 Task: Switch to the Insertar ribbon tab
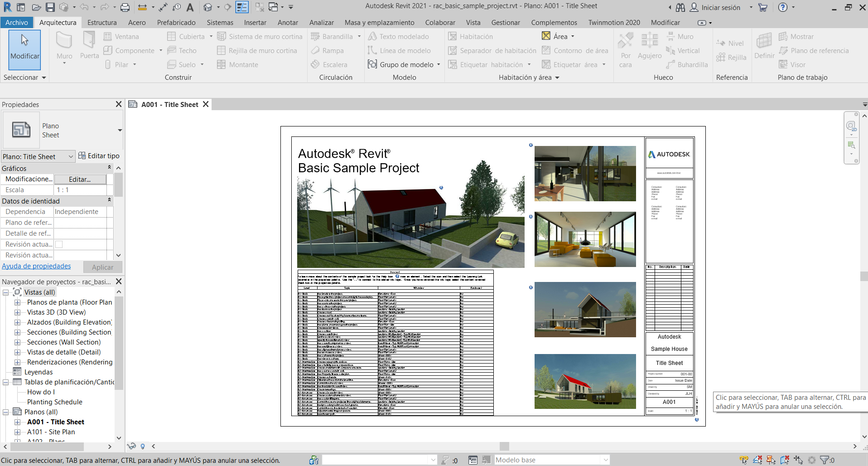coord(255,22)
